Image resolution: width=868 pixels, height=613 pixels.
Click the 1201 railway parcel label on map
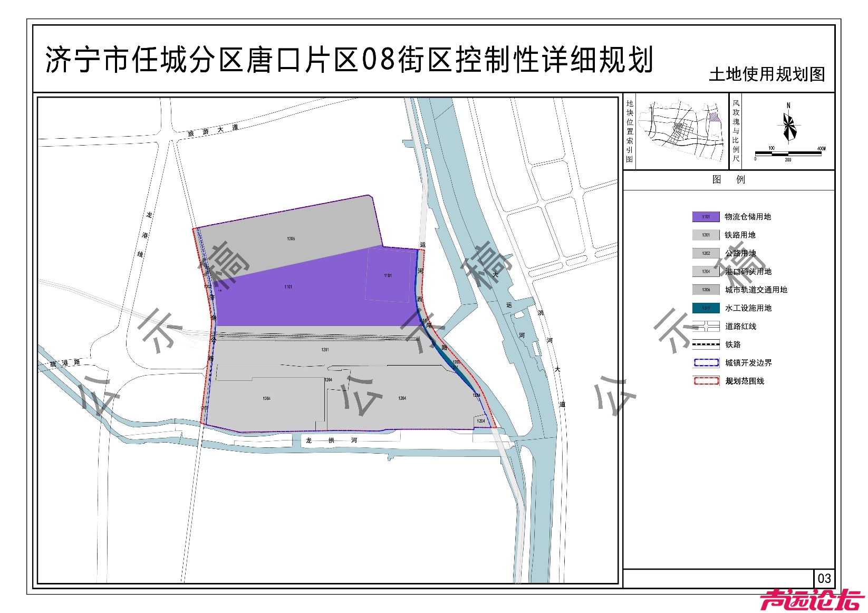[x=325, y=350]
